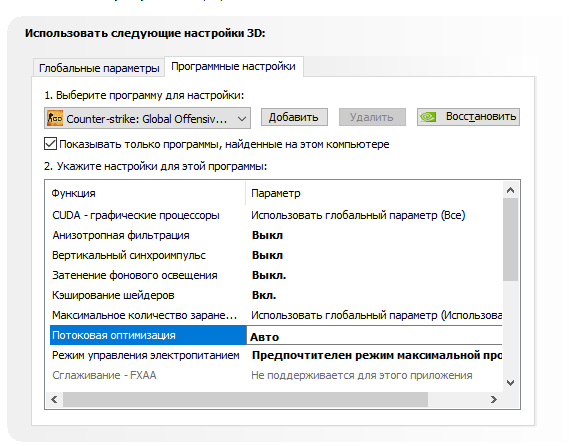Select the CUDA - графические процессоры row
Image resolution: width=569 pixels, height=446 pixels.
[x=276, y=215]
